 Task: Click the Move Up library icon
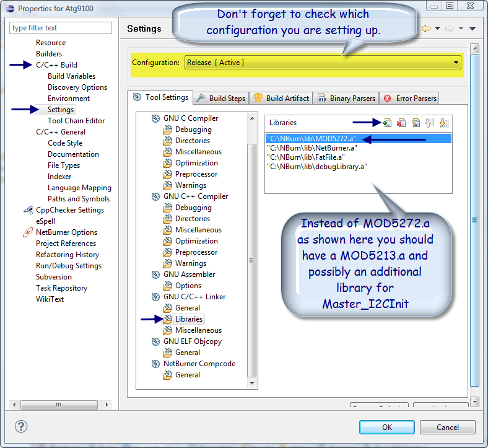[430, 123]
